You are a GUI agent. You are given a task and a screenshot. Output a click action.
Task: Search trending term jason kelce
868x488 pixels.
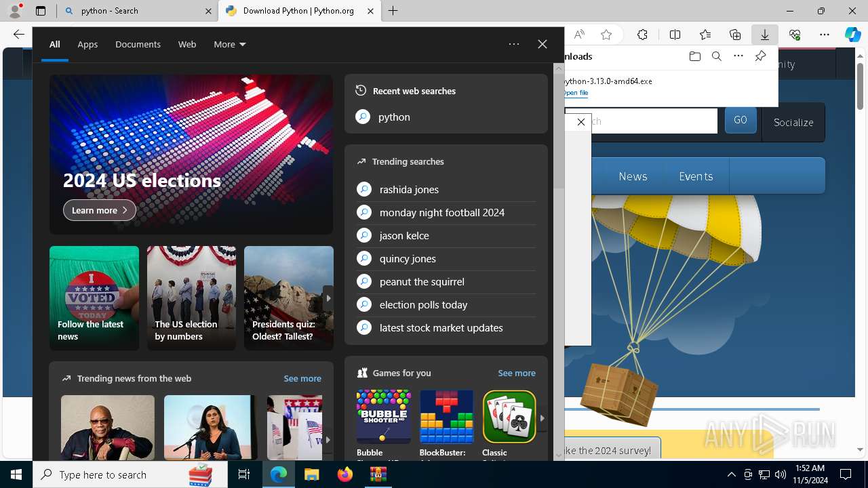tap(446, 235)
